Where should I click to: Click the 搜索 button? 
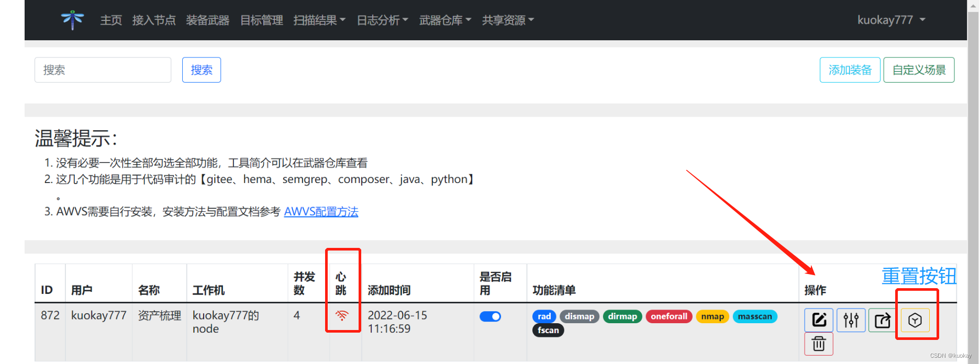pos(202,70)
